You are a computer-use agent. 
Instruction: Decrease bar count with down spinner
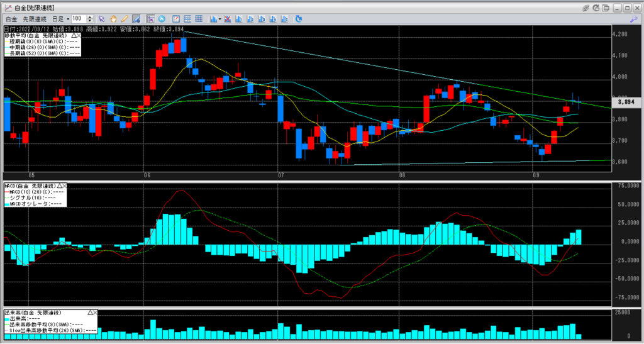90,21
